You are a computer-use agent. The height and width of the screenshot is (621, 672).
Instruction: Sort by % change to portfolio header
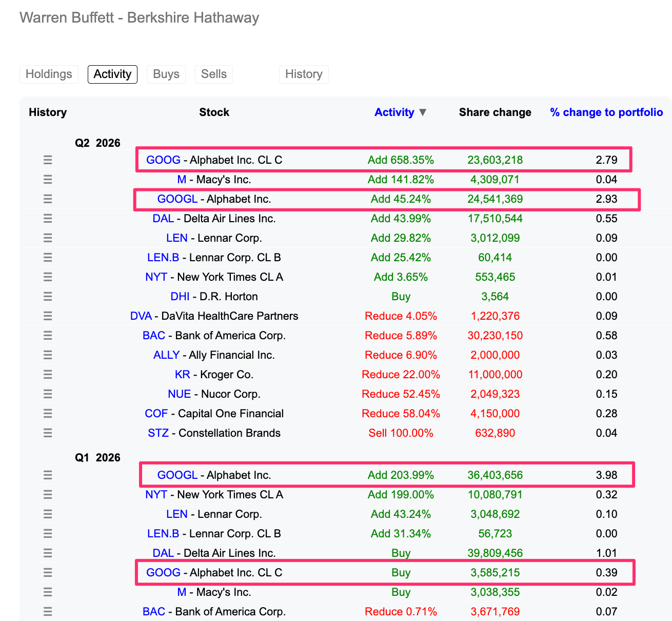(x=606, y=112)
